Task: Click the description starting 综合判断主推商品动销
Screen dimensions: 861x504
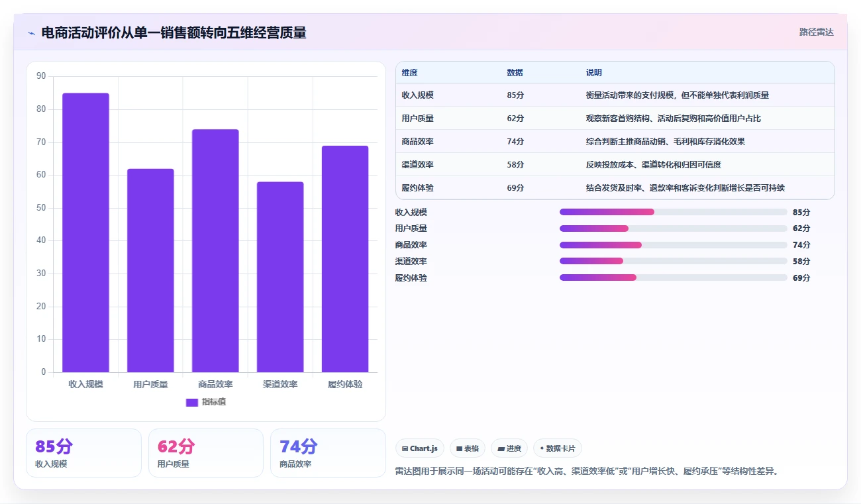Action: 665,142
